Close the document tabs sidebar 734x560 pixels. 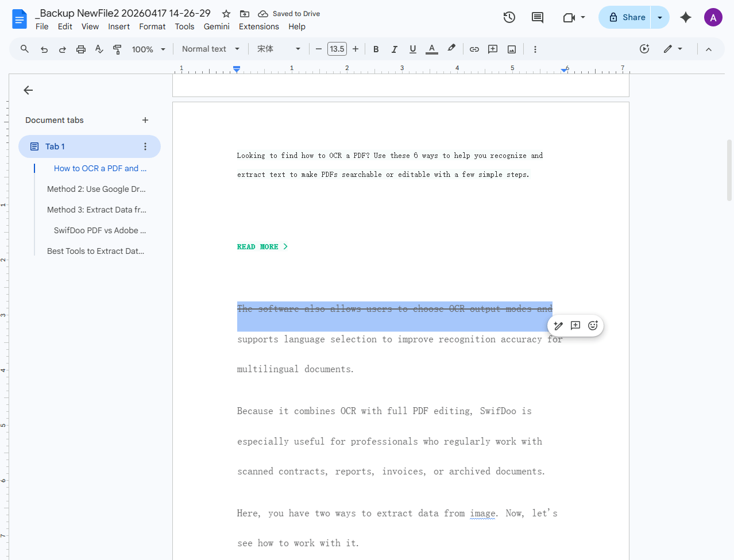28,90
